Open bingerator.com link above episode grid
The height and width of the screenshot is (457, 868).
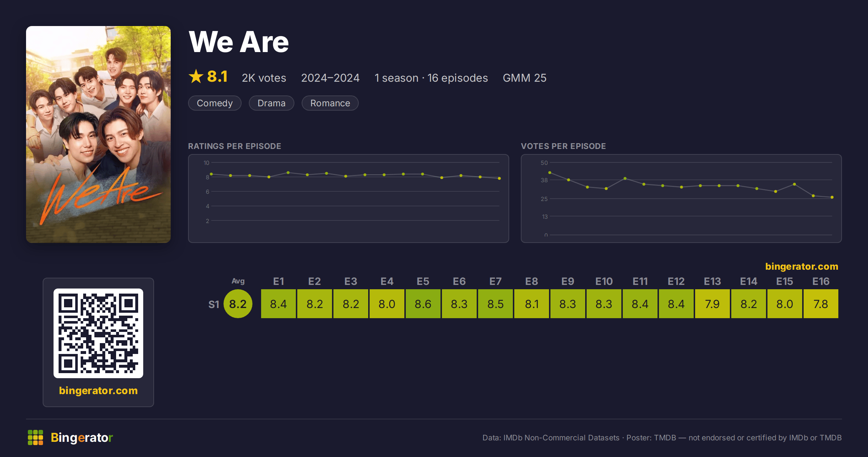(802, 266)
